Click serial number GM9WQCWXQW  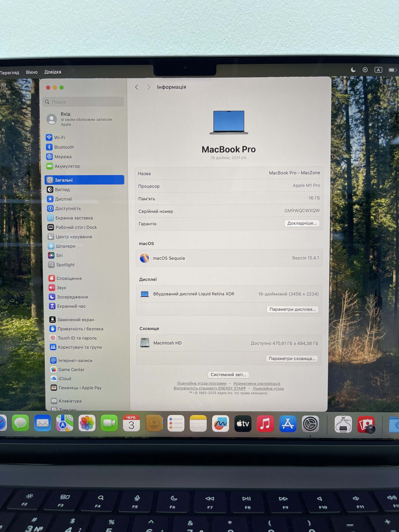[302, 211]
